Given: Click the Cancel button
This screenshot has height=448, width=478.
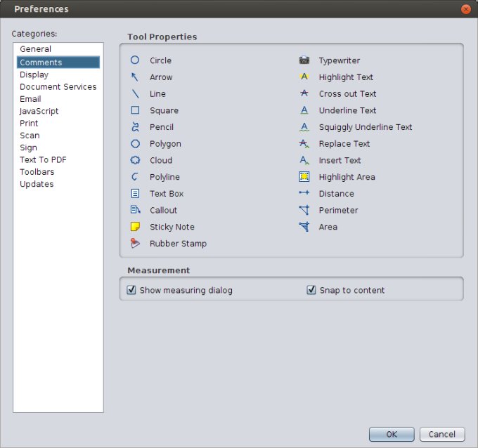Looking at the screenshot, I should (x=442, y=434).
